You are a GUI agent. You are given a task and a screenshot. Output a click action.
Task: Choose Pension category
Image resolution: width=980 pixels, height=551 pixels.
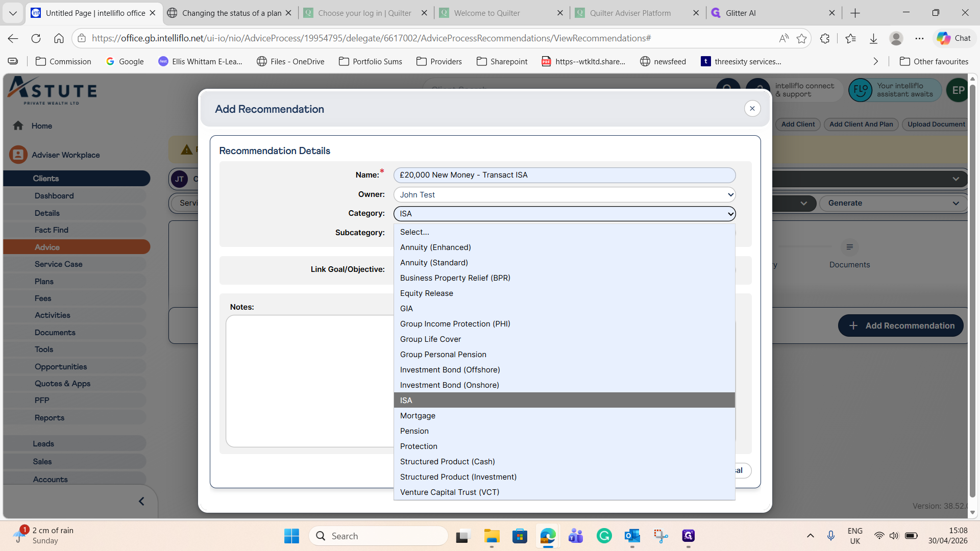tap(565, 431)
